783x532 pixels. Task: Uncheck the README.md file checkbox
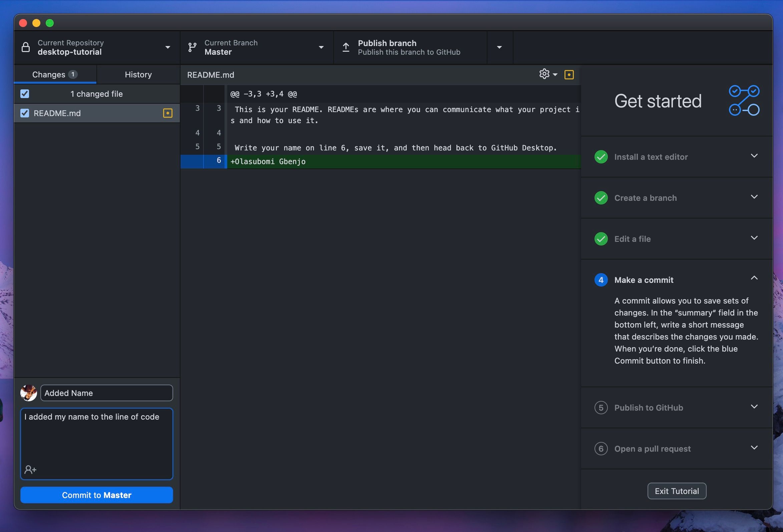coord(24,113)
